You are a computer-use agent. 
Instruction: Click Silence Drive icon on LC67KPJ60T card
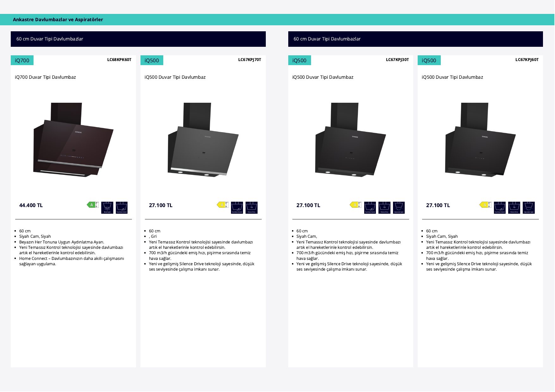(x=514, y=208)
